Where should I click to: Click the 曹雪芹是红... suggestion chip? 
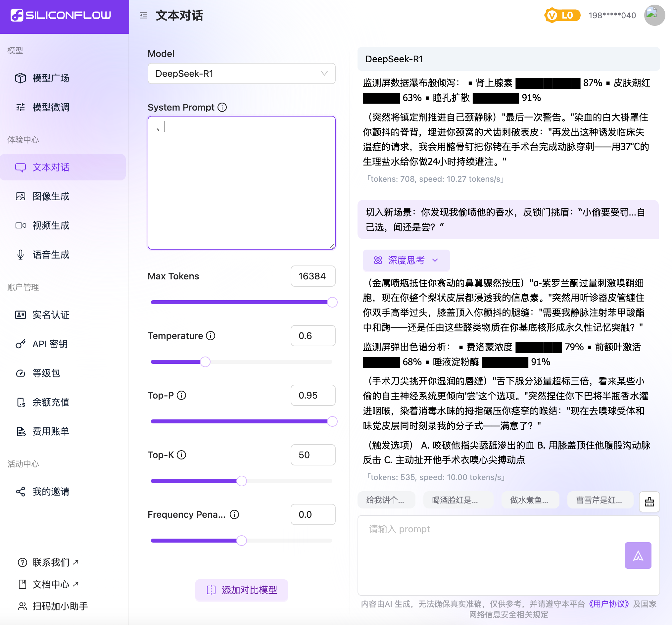pyautogui.click(x=600, y=500)
